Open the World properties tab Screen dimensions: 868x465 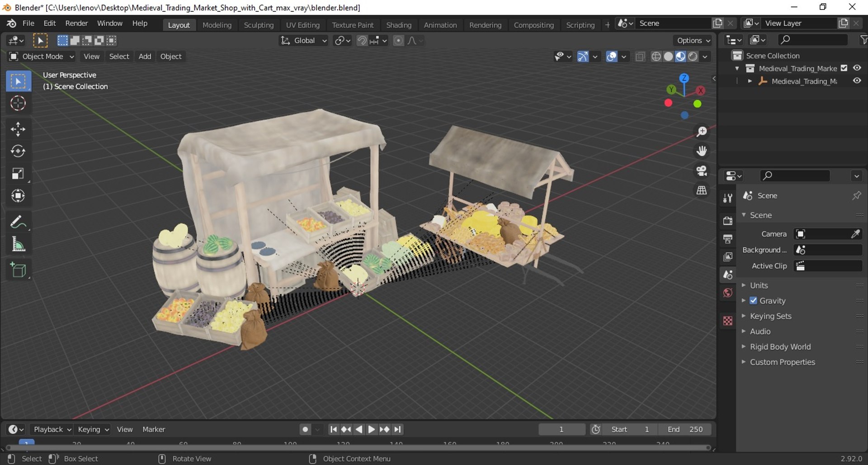pyautogui.click(x=727, y=293)
